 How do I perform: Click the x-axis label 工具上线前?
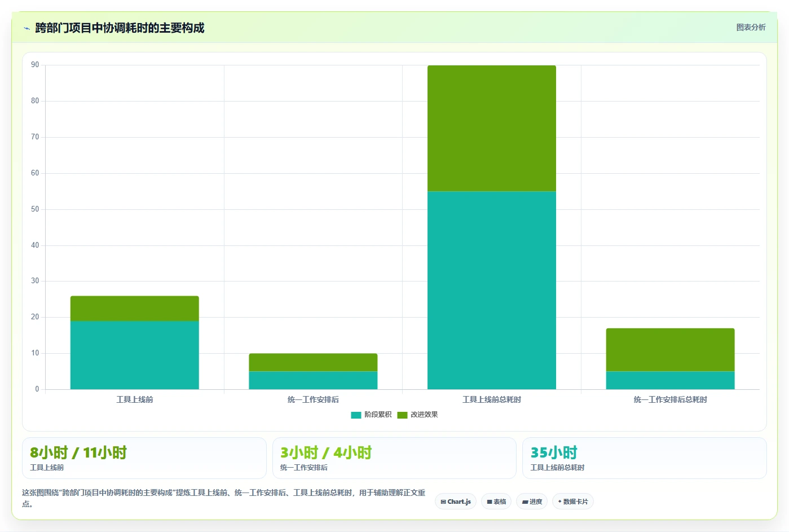(x=135, y=399)
